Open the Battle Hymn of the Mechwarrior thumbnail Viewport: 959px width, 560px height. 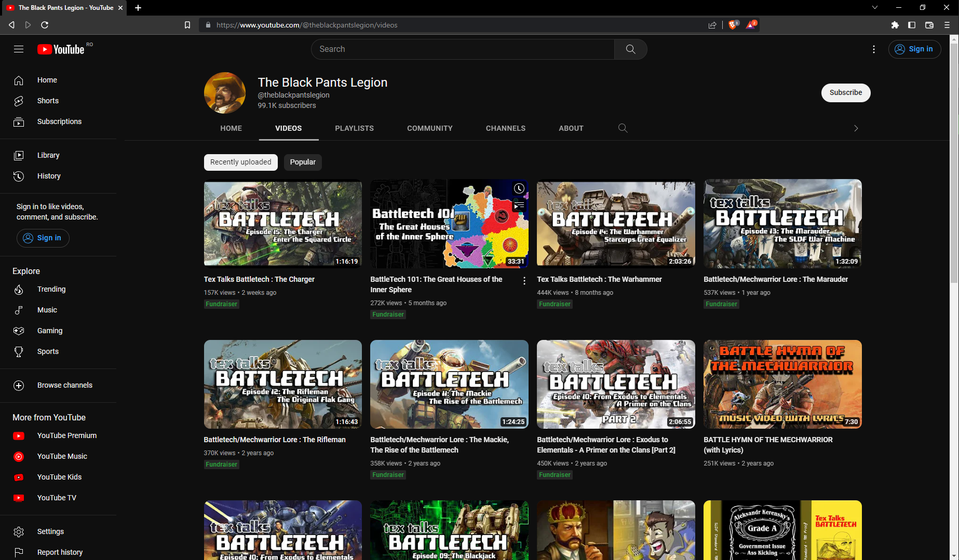coord(782,384)
